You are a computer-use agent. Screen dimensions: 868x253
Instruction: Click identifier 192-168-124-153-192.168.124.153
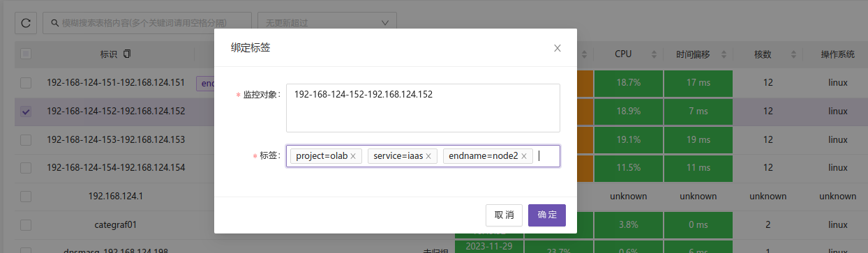[116, 139]
